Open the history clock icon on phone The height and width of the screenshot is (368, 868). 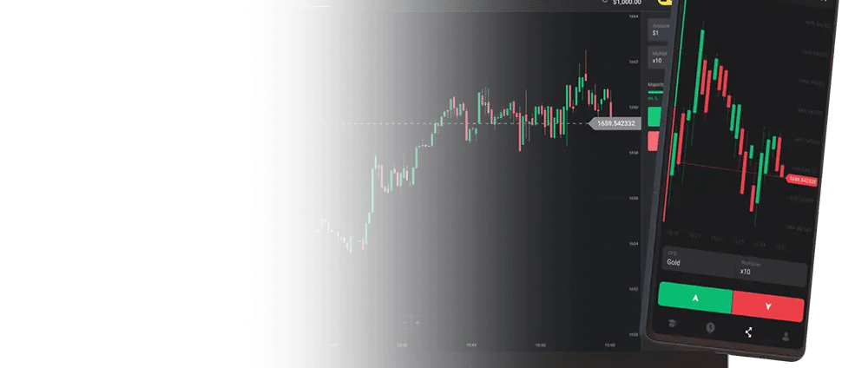pyautogui.click(x=710, y=327)
